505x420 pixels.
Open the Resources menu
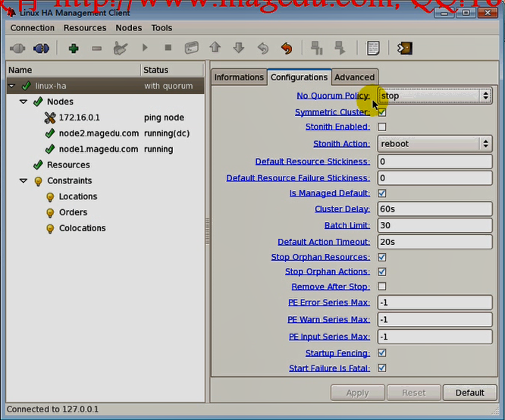tap(85, 28)
